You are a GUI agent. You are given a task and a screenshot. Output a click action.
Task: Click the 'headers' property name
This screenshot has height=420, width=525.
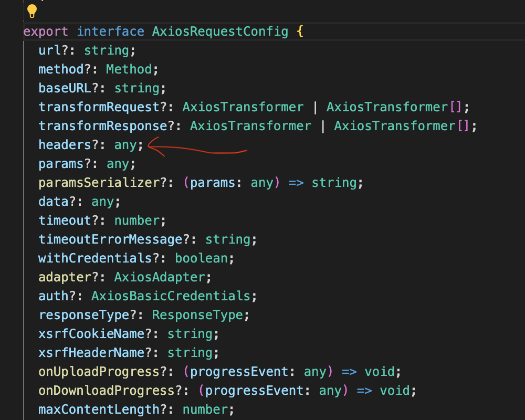(x=65, y=145)
